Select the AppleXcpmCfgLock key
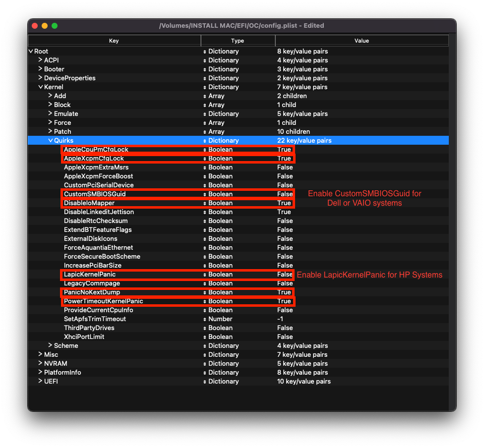 pyautogui.click(x=94, y=159)
